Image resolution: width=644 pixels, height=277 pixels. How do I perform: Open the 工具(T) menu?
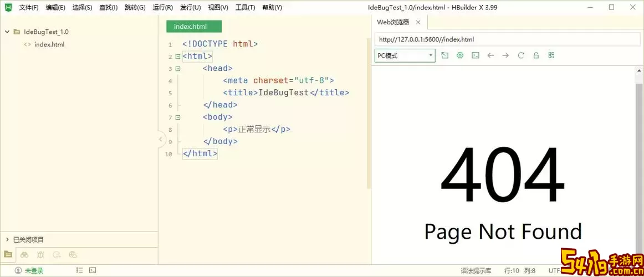click(x=245, y=7)
